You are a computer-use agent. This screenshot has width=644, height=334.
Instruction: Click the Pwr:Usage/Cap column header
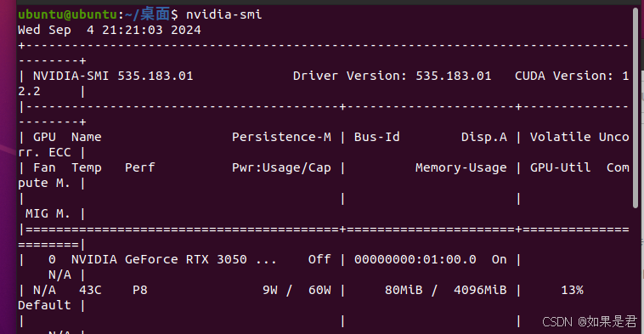(x=281, y=167)
